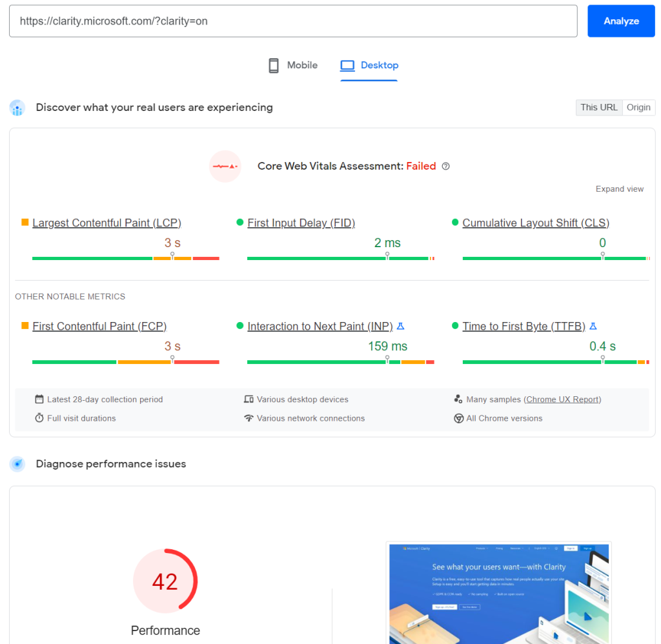Image resolution: width=661 pixels, height=644 pixels.
Task: Click the FID distribution bar
Action: tap(341, 258)
